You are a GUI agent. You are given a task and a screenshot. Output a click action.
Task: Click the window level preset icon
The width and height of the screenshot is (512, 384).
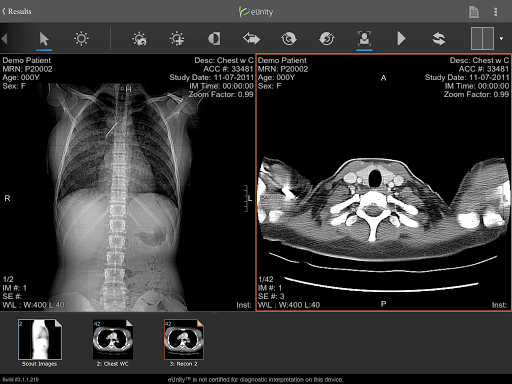(139, 39)
